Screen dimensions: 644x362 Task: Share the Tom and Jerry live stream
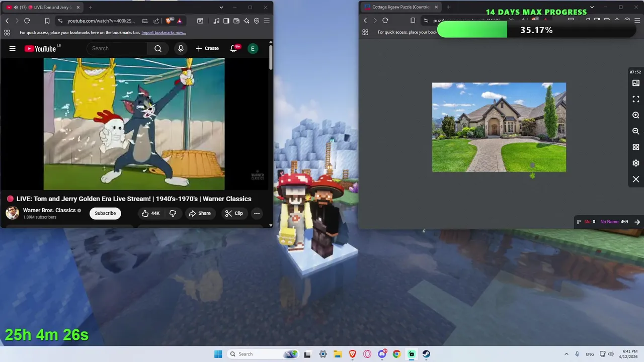coord(200,213)
